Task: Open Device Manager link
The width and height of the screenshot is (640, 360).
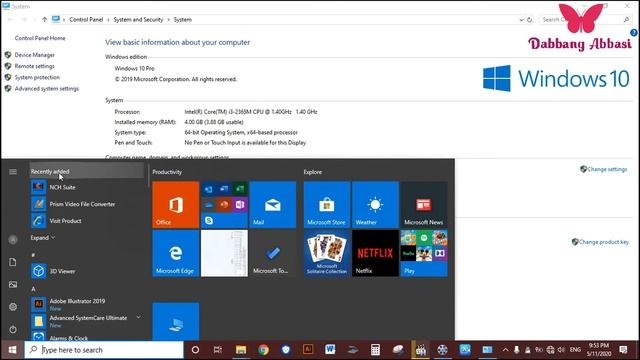Action: pyautogui.click(x=35, y=55)
